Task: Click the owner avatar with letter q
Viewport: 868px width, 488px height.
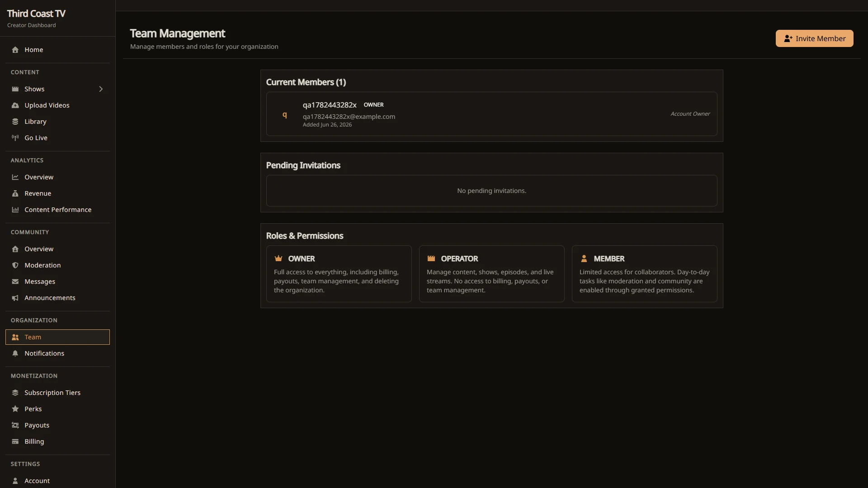Action: [x=285, y=114]
